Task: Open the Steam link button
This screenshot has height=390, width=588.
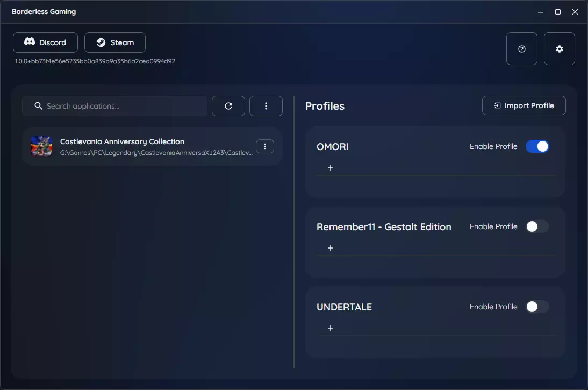Action: click(114, 42)
